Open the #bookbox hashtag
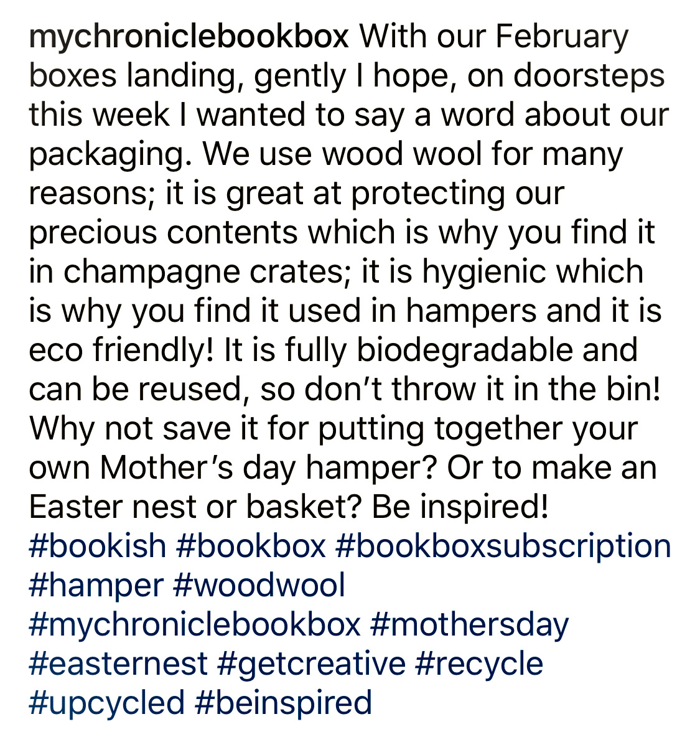This screenshot has width=700, height=737. pyautogui.click(x=251, y=546)
